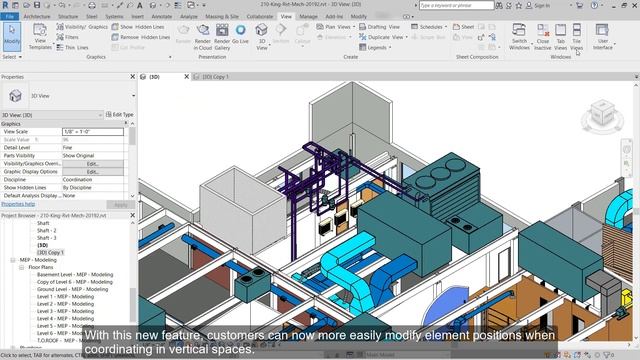Screen dimensions: 640x360
Task: Click the Text 'A' tool in quick access toolbar
Action: (140, 5)
